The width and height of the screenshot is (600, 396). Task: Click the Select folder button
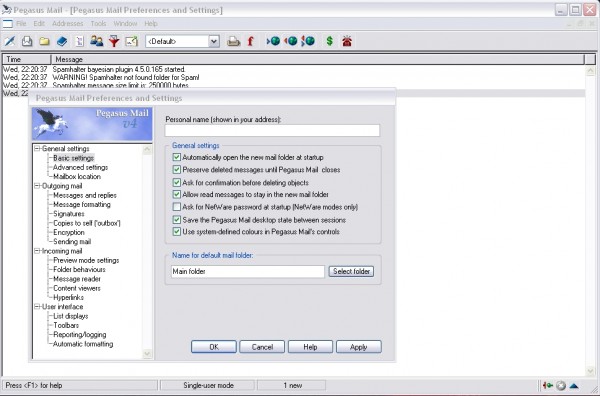351,271
